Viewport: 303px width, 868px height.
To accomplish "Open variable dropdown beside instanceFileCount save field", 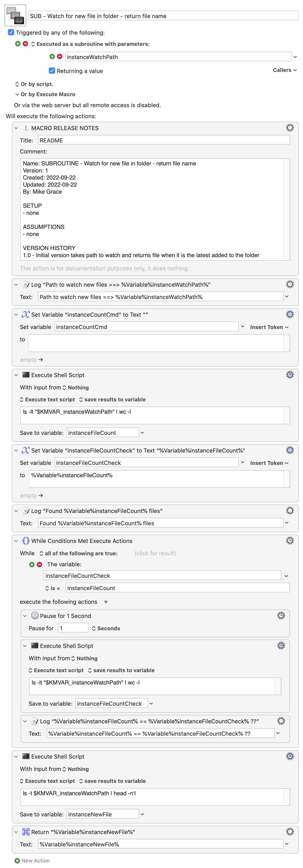I will [x=142, y=433].
